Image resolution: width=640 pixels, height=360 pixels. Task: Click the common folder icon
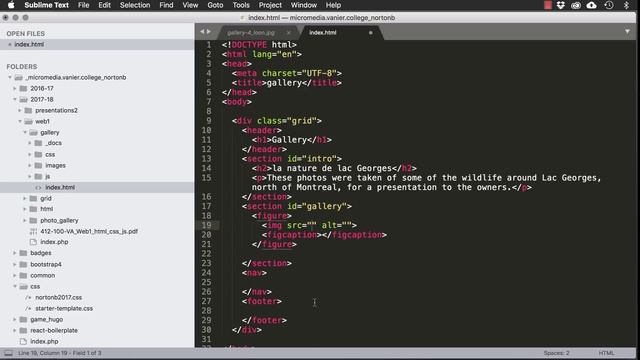point(23,275)
